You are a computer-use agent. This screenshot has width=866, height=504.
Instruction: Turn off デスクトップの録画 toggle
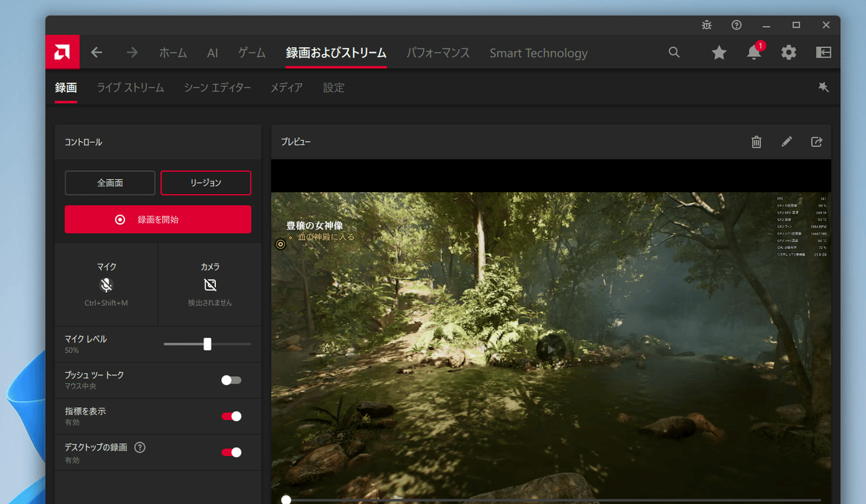(231, 452)
